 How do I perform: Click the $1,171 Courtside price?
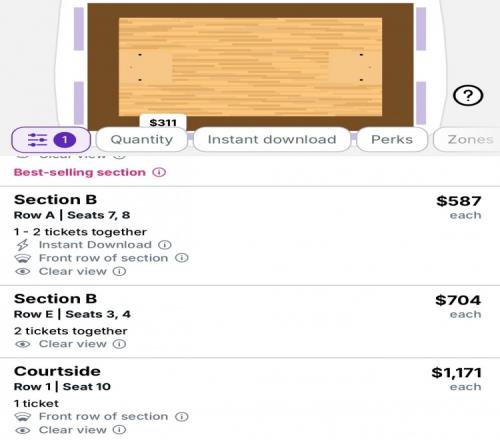[x=456, y=373]
